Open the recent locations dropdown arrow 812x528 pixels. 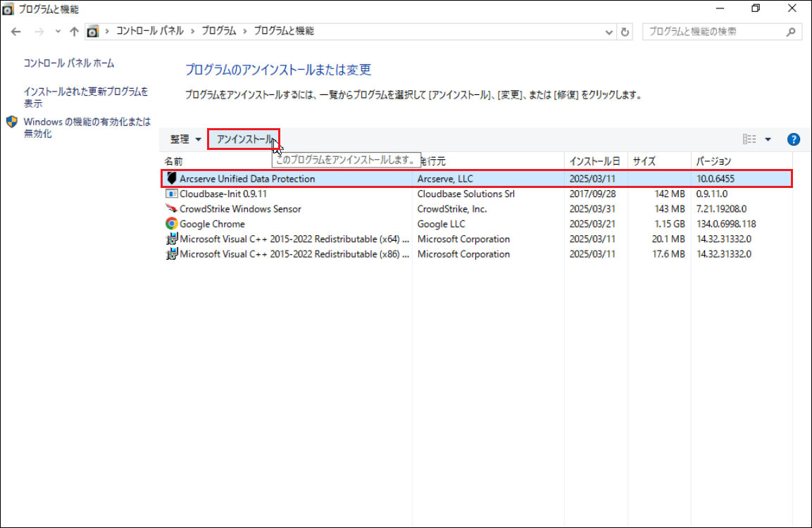[58, 32]
